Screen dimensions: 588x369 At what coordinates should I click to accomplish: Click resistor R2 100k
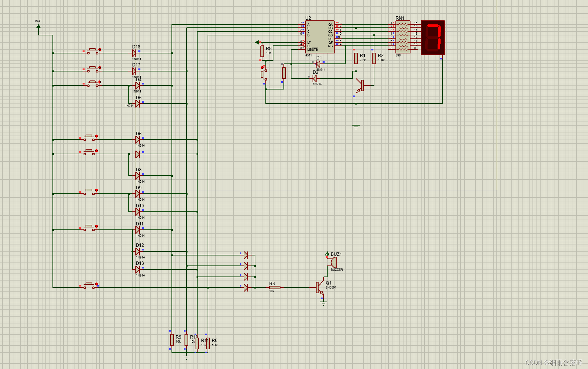click(374, 58)
